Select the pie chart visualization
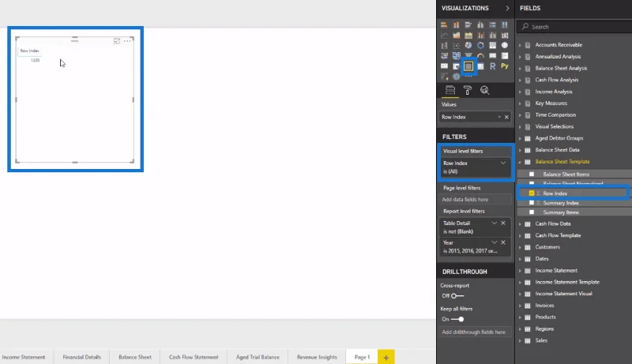This screenshot has height=364, width=632. coord(468,46)
